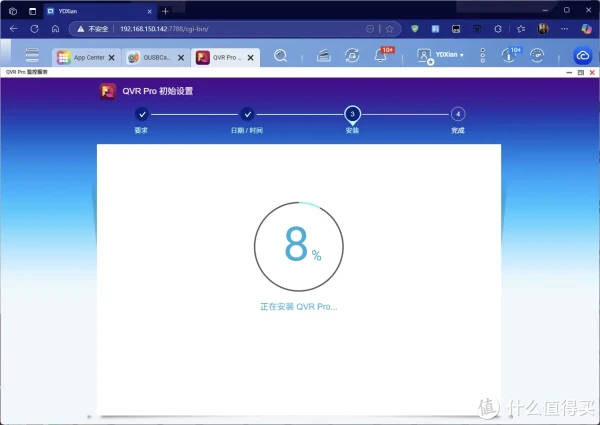The image size is (600, 425).
Task: Open the info icon with 10+ badge
Action: (x=509, y=56)
